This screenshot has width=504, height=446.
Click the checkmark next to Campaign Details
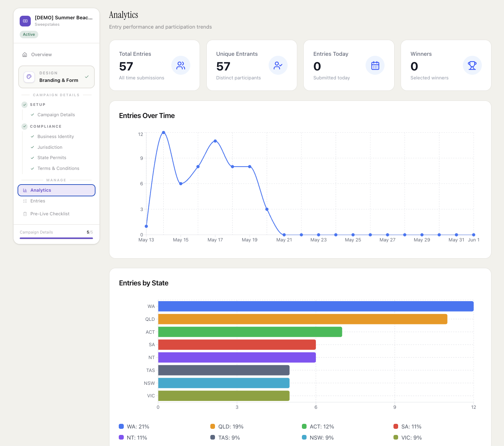pos(33,115)
